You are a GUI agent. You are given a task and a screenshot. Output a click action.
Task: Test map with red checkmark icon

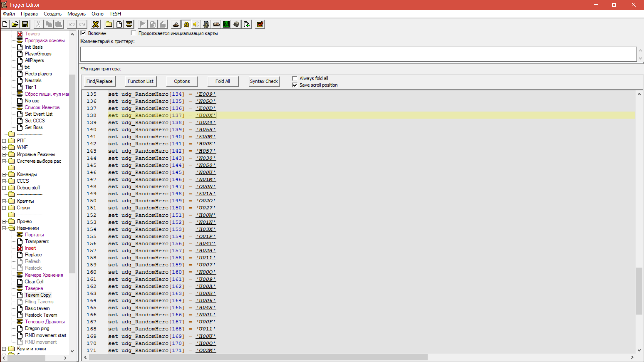(260, 24)
